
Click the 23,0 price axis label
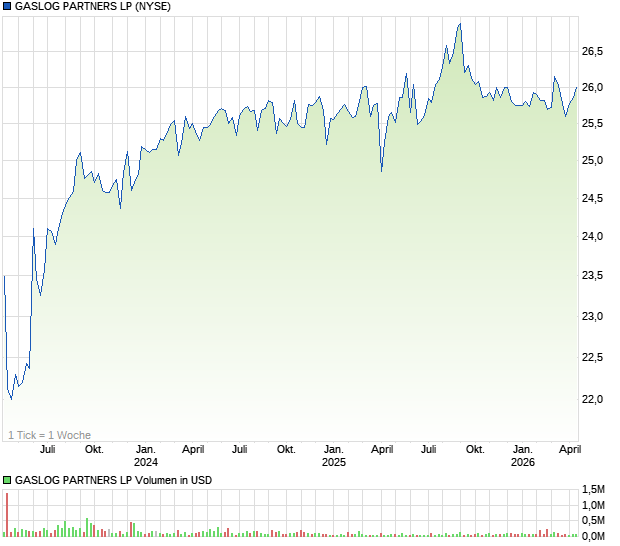[592, 316]
